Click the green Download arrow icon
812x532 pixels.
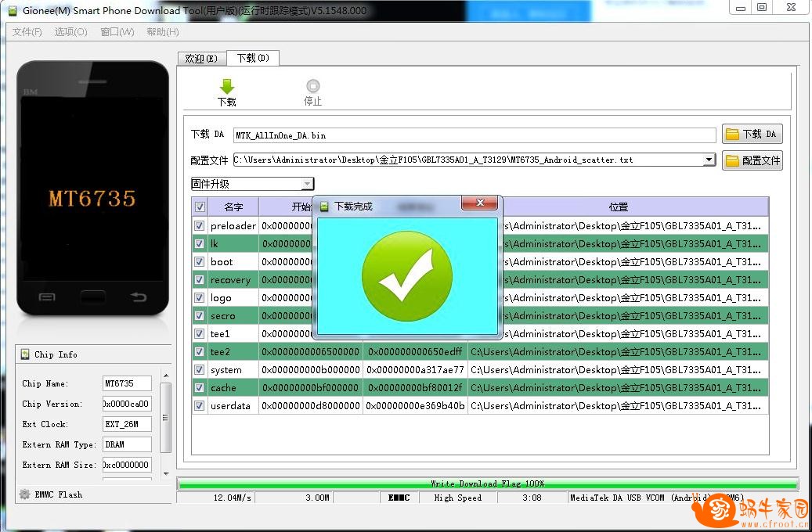point(227,86)
